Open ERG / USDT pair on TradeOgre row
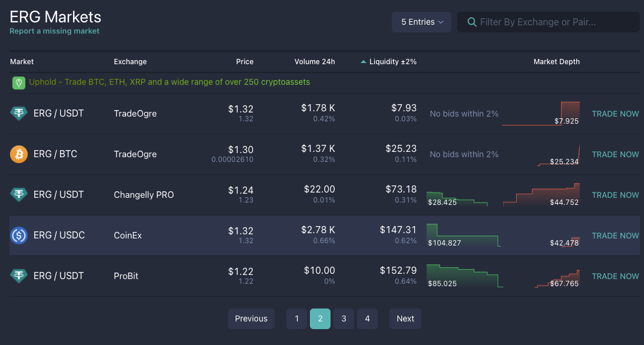This screenshot has height=345, width=644. [58, 113]
